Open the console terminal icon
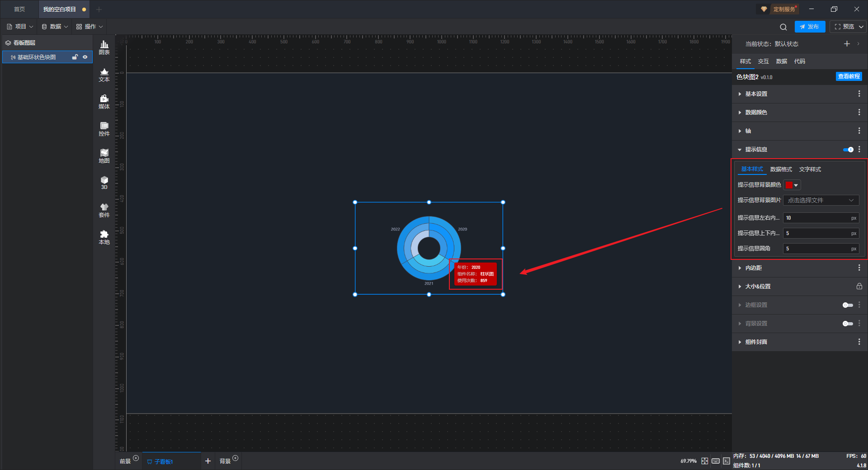 pos(726,461)
